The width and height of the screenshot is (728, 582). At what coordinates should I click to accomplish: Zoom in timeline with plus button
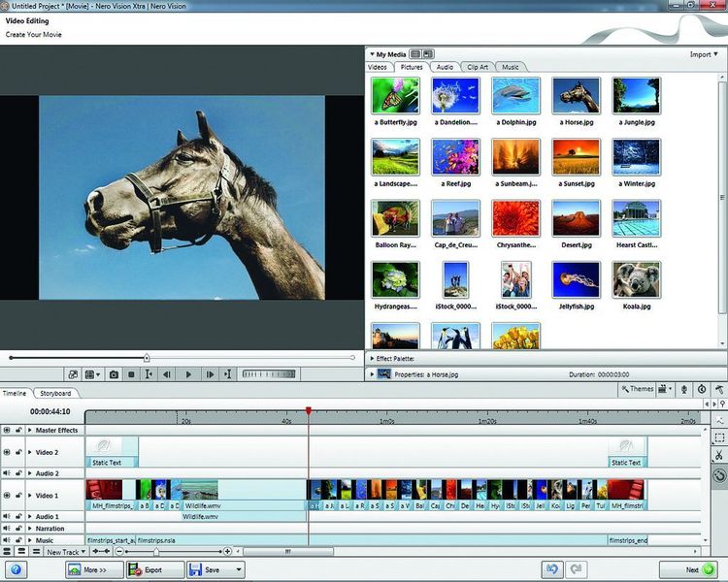coord(227,551)
